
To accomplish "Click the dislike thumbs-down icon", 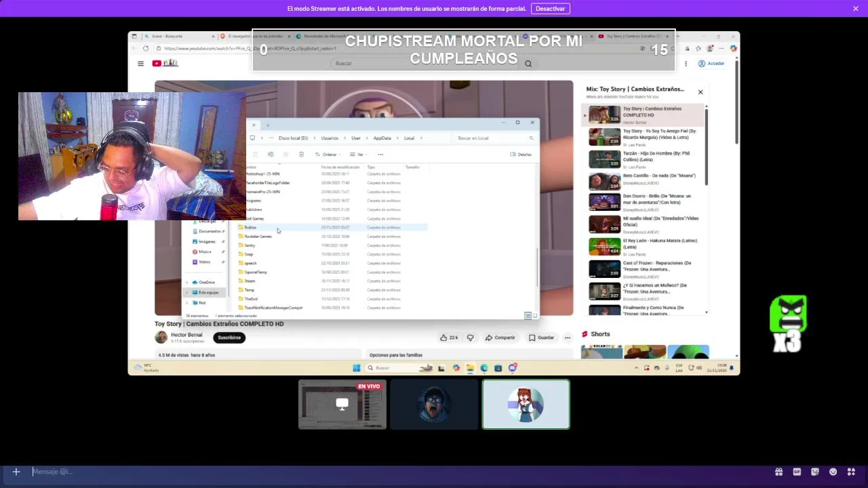I will [470, 338].
